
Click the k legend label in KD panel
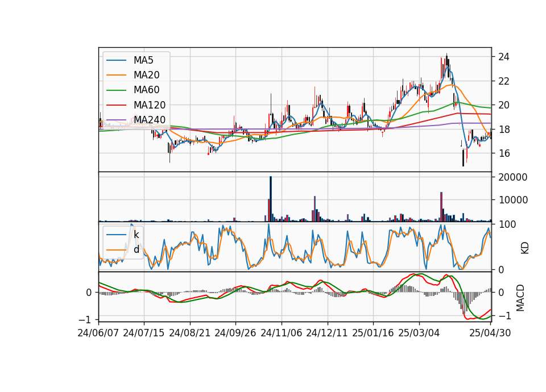[136, 235]
